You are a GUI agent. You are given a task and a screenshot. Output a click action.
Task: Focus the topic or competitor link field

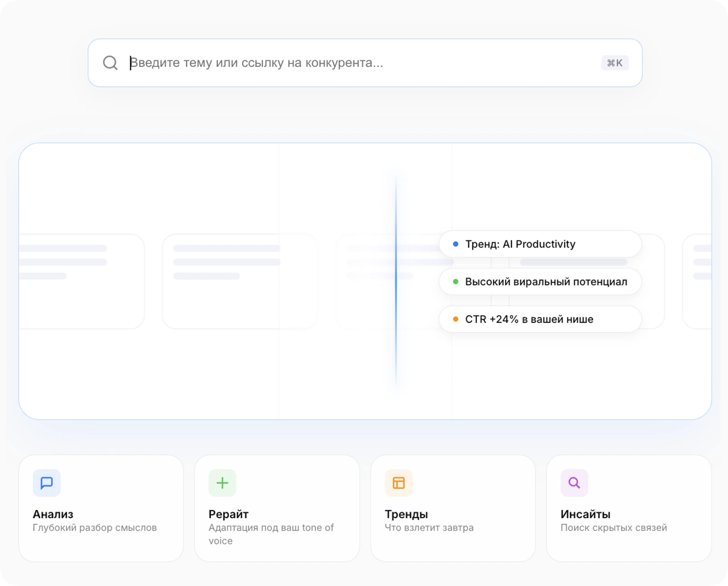tap(364, 63)
